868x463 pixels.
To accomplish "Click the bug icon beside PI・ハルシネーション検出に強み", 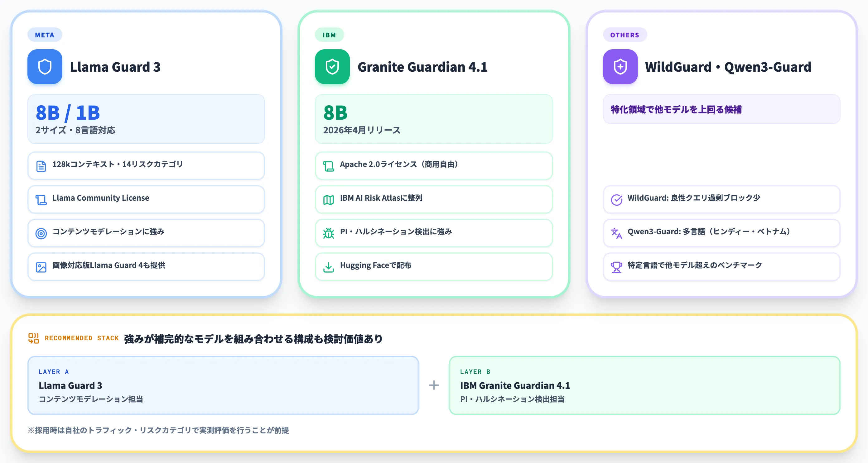I will point(329,233).
